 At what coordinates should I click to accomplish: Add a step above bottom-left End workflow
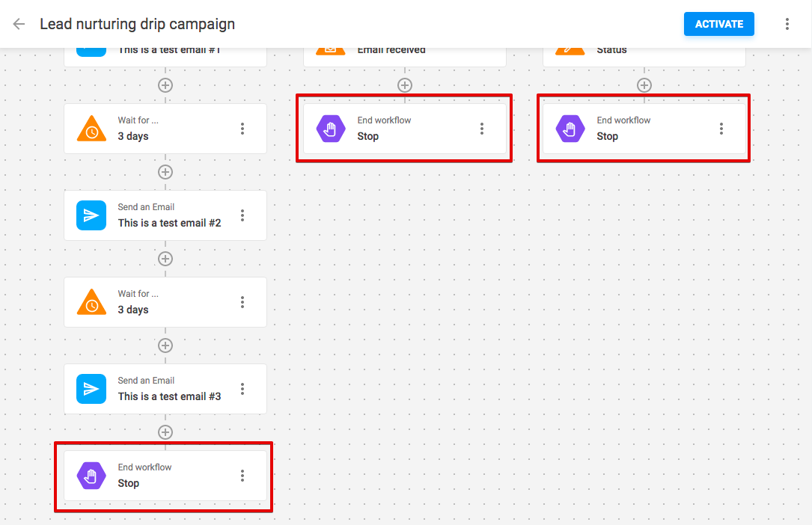point(165,432)
